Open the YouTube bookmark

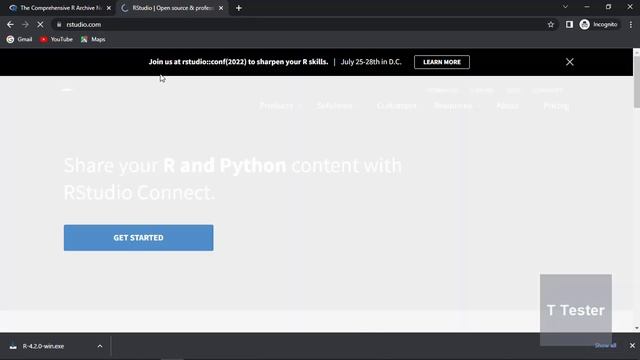pyautogui.click(x=56, y=39)
